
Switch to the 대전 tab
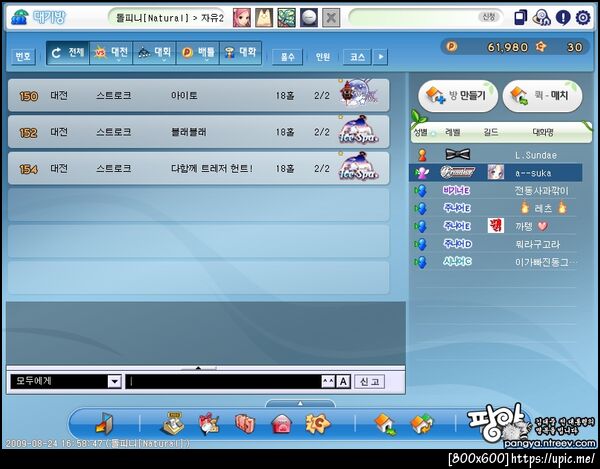[x=111, y=53]
